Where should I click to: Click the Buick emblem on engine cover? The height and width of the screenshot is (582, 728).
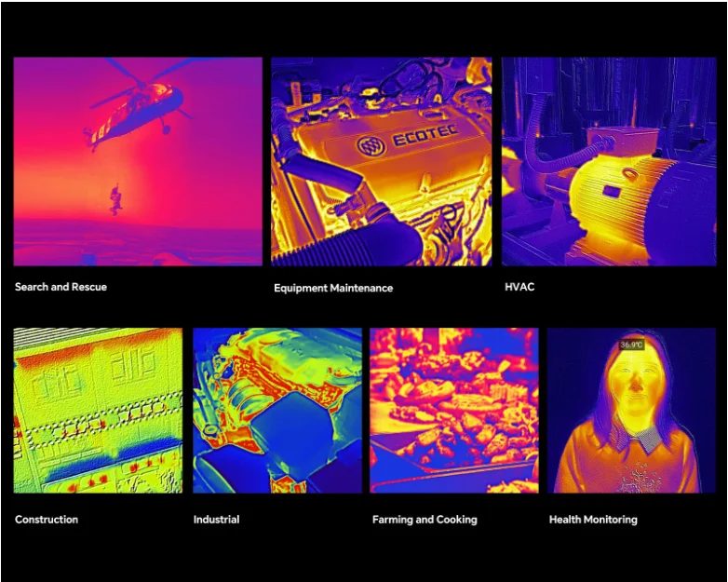[371, 146]
